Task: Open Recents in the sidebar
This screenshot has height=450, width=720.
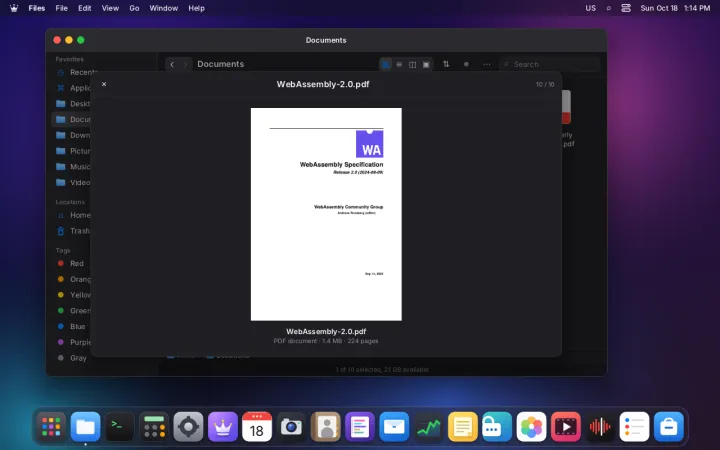Action: pos(76,72)
